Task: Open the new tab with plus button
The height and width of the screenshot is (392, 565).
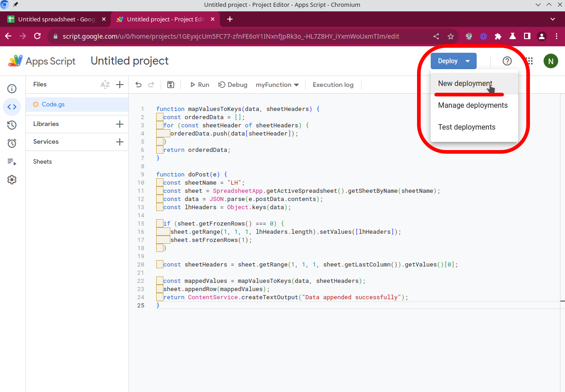Action: tap(230, 19)
